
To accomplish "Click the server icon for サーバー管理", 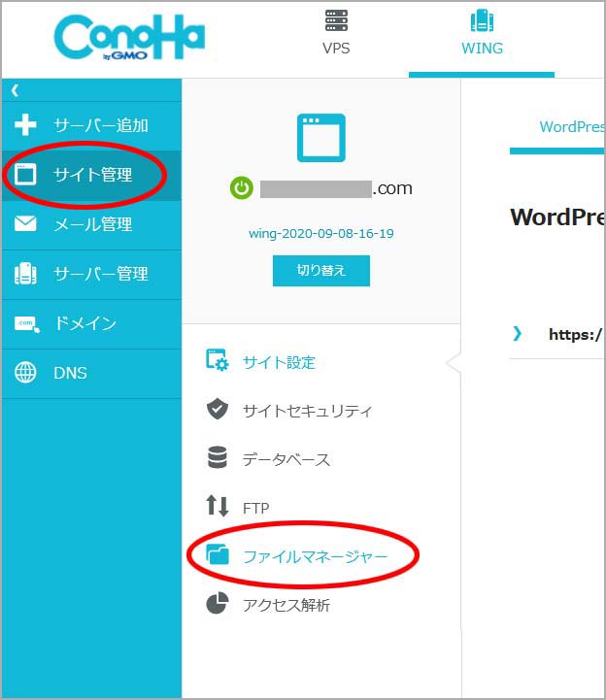I will [x=25, y=273].
